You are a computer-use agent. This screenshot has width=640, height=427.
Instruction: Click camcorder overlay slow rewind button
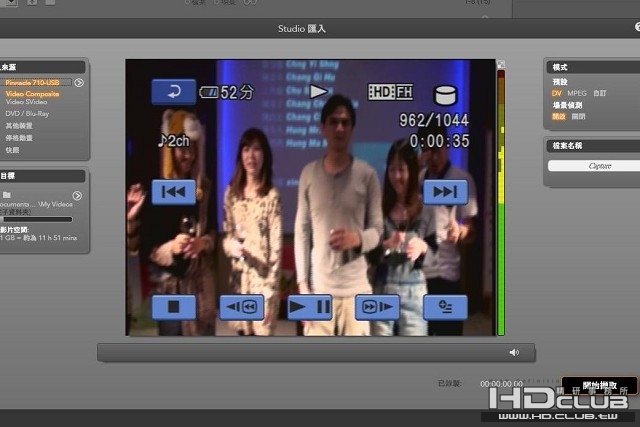pyautogui.click(x=242, y=307)
